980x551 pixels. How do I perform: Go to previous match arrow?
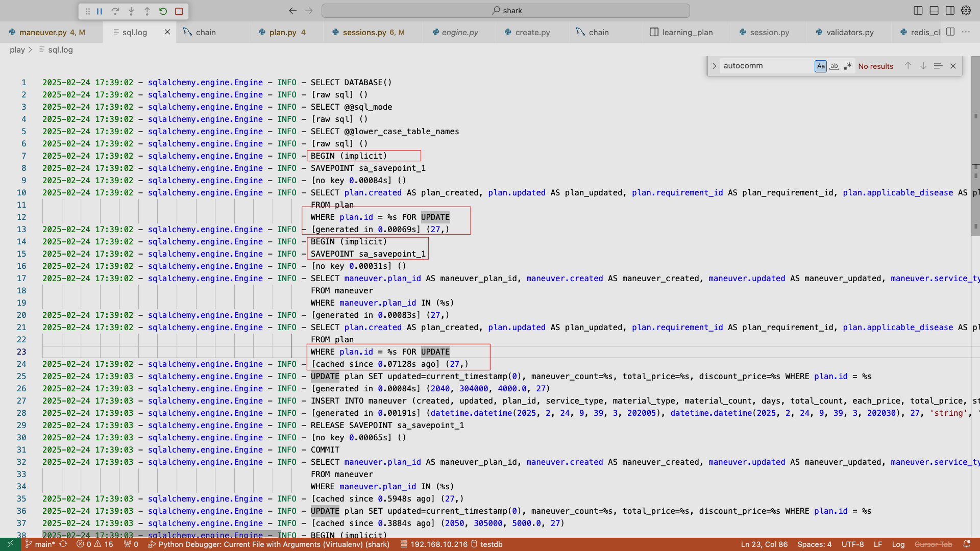point(908,66)
